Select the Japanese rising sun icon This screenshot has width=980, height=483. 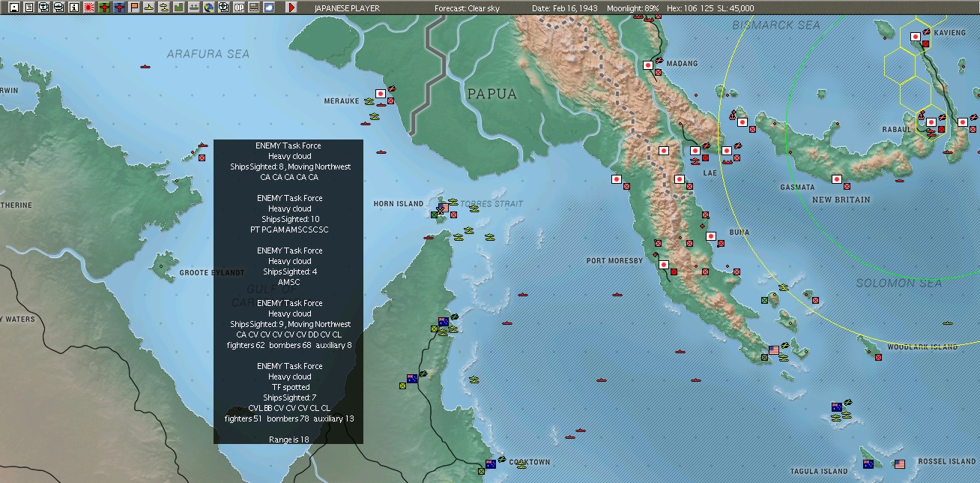point(88,7)
